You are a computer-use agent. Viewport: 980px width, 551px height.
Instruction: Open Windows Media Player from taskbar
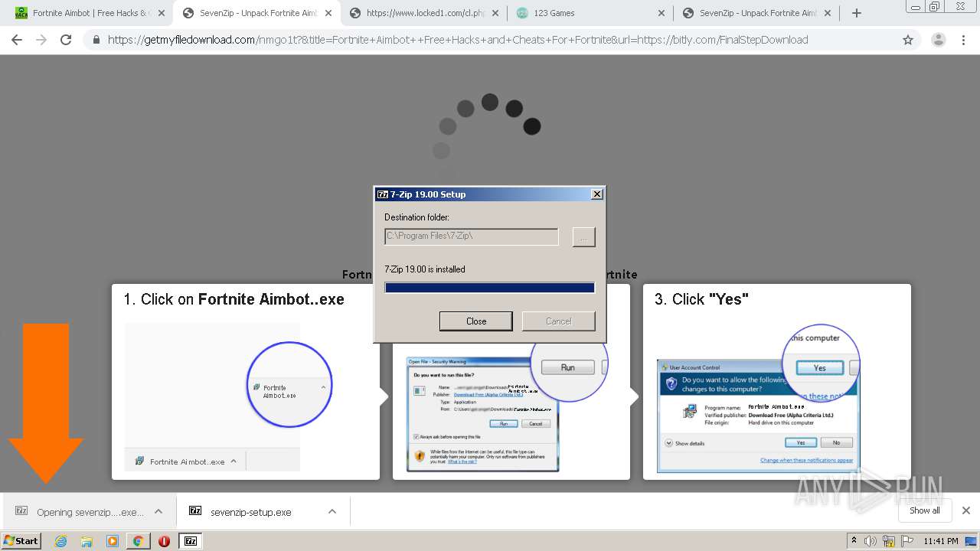point(113,541)
